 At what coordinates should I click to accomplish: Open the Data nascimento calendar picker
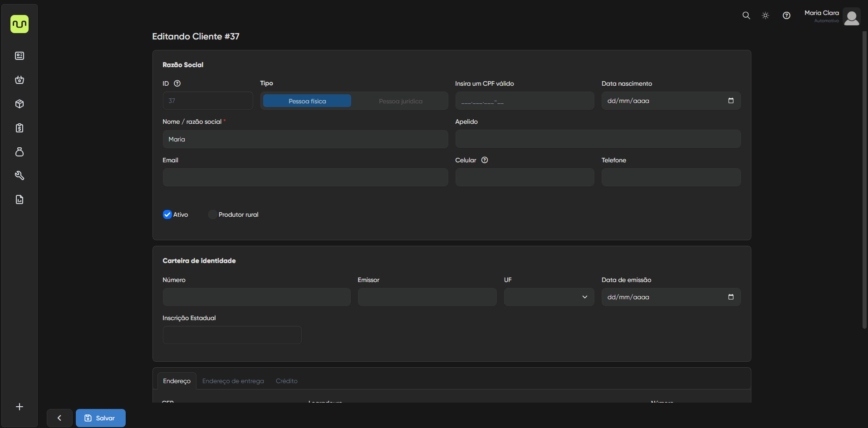click(731, 101)
